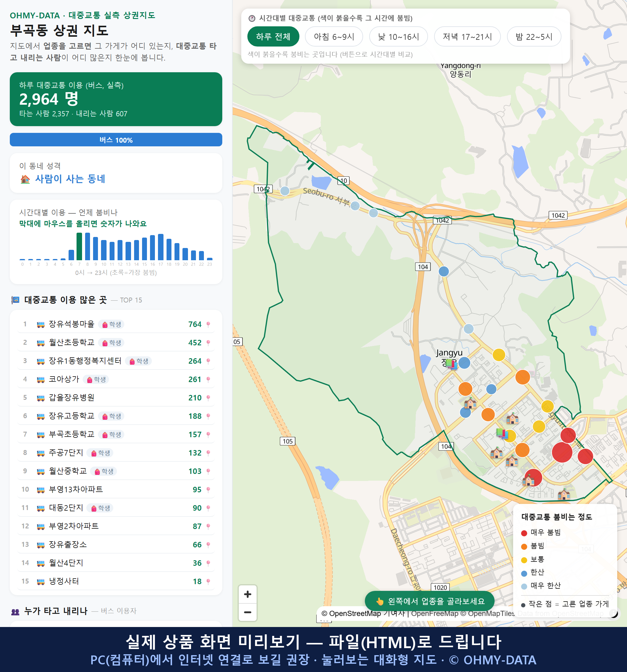The image size is (627, 672).
Task: Click the pin icon for 장유고등학교
Action: [x=208, y=416]
